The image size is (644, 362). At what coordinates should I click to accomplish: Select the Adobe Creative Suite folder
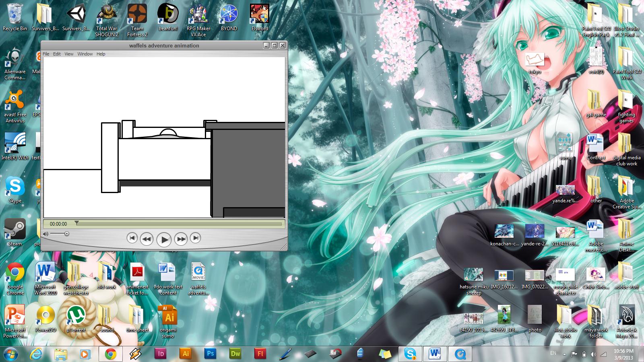click(x=627, y=192)
